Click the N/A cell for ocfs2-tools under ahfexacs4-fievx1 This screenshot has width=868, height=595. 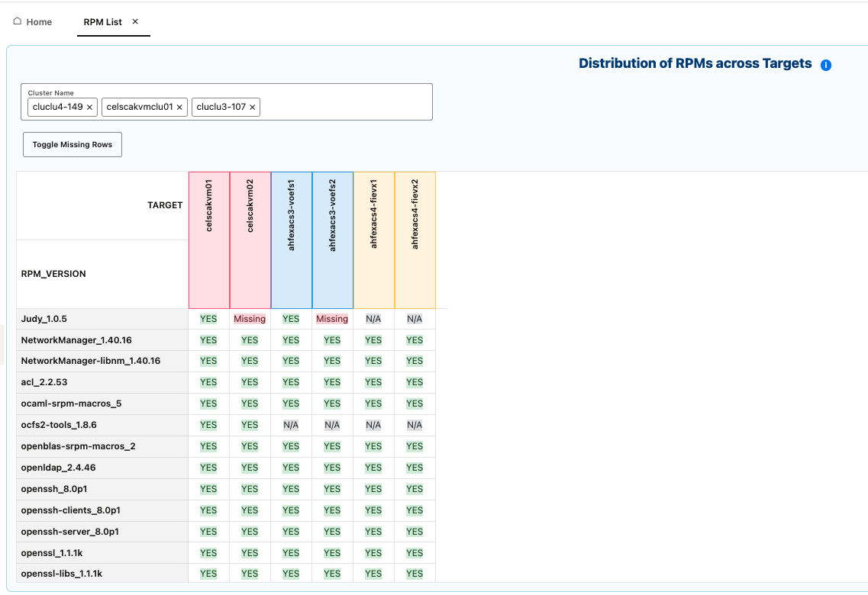[373, 425]
